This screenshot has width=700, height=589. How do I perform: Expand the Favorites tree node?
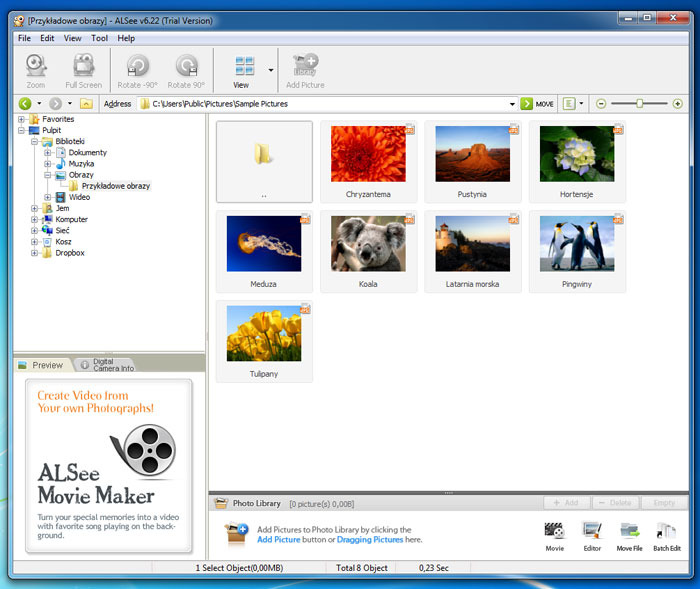point(21,119)
